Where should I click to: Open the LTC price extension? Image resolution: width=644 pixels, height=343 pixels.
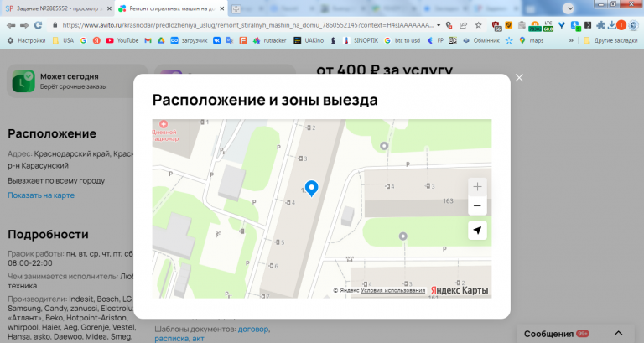(x=548, y=26)
